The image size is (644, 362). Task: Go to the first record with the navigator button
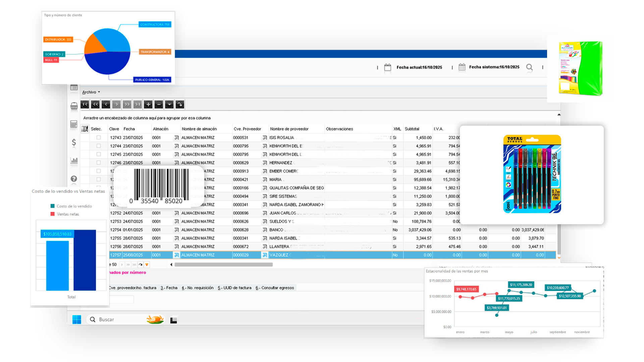85,105
